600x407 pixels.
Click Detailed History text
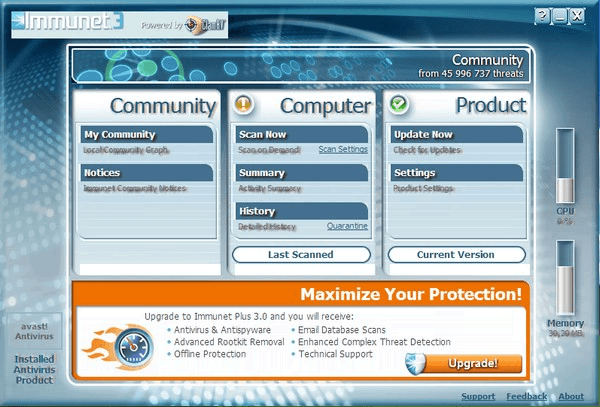[x=267, y=226]
